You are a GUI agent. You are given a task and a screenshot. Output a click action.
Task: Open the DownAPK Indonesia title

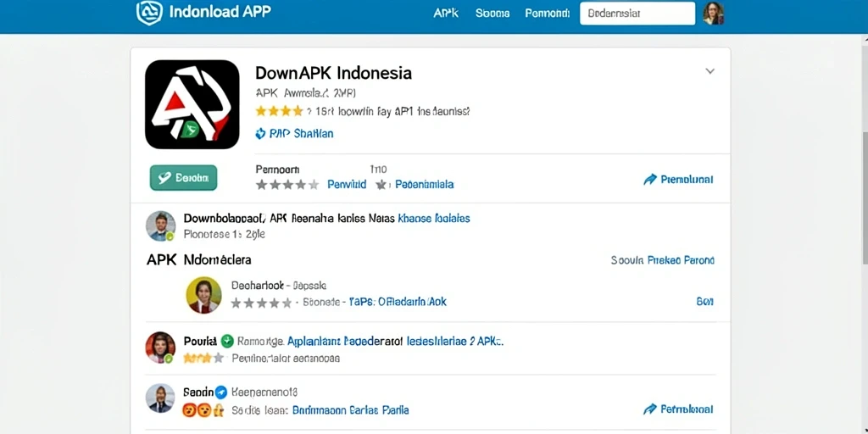tap(333, 73)
